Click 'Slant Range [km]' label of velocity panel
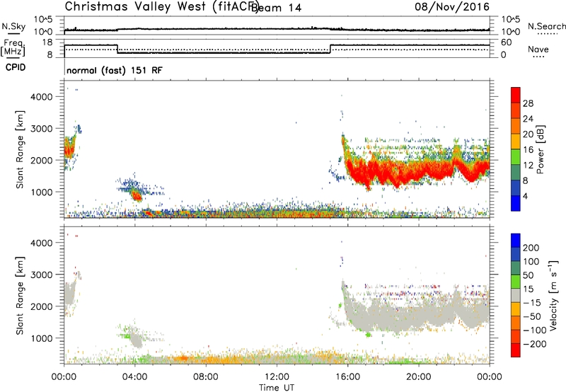The width and height of the screenshot is (566, 392). coord(20,295)
